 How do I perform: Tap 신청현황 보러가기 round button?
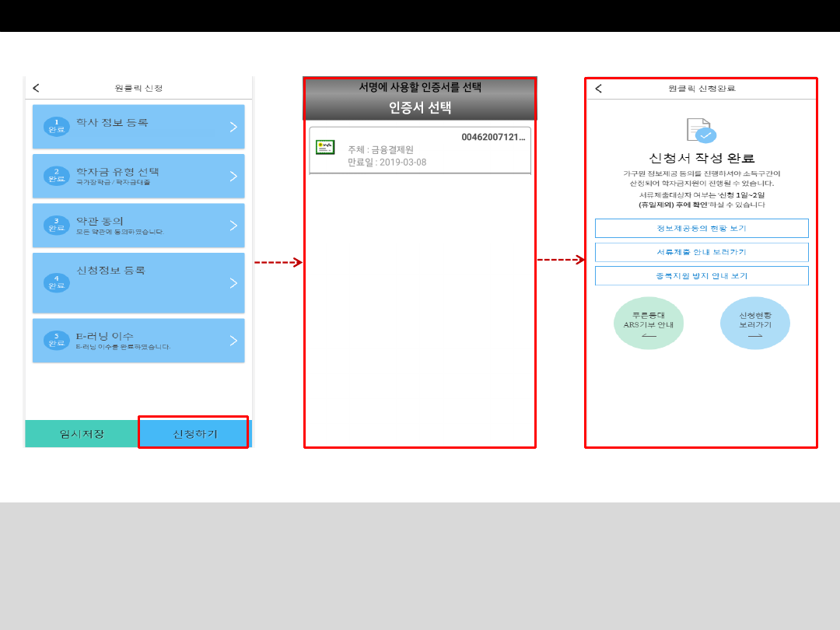754,323
